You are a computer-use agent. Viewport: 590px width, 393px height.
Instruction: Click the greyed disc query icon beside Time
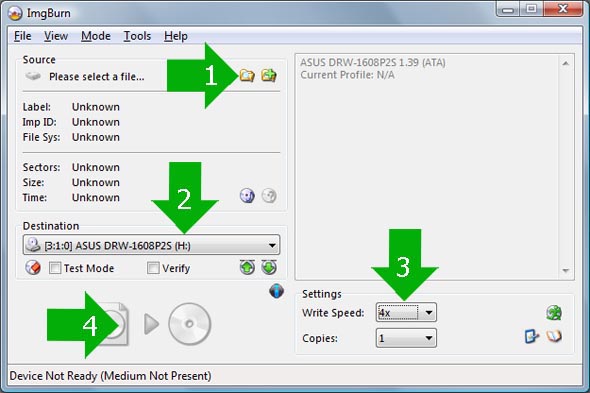tap(269, 196)
